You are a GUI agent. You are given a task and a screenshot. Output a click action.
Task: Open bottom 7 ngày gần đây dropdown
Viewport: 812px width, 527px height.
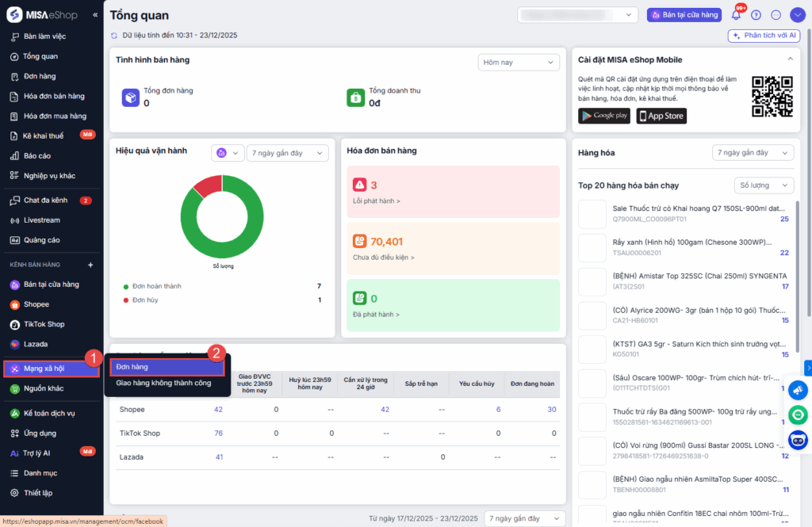pos(525,518)
